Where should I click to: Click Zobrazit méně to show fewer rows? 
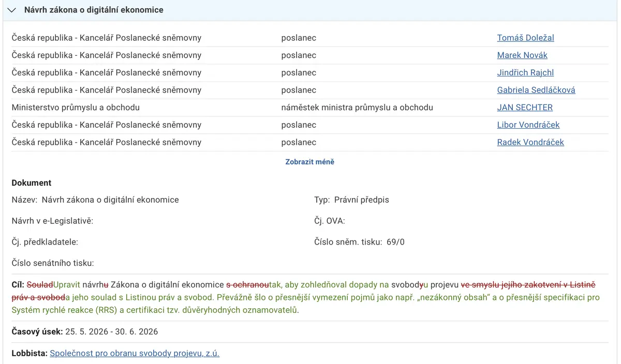pos(310,162)
